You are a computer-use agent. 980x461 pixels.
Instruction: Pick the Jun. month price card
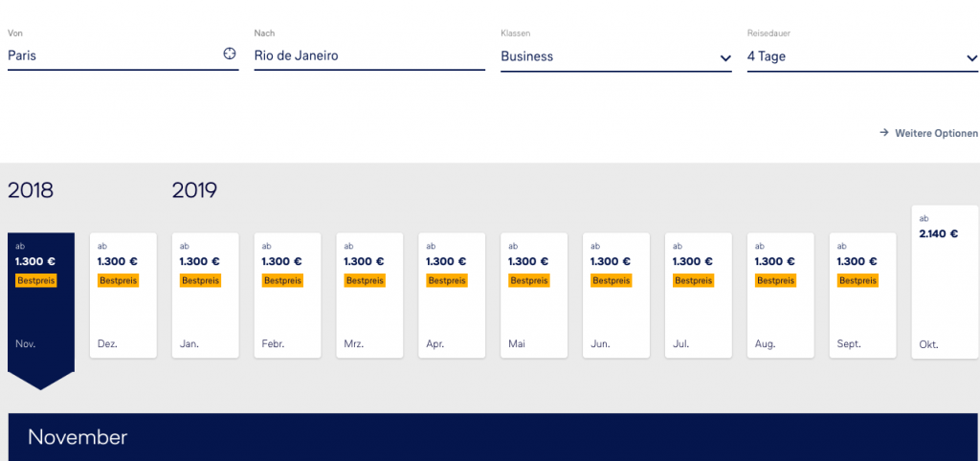pos(617,296)
